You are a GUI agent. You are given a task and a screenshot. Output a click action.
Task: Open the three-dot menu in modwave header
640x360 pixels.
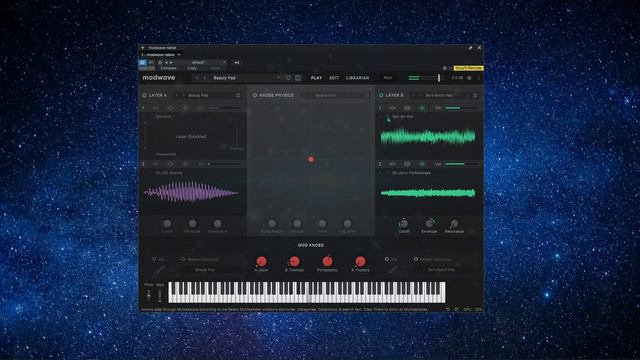pyautogui.click(x=479, y=78)
